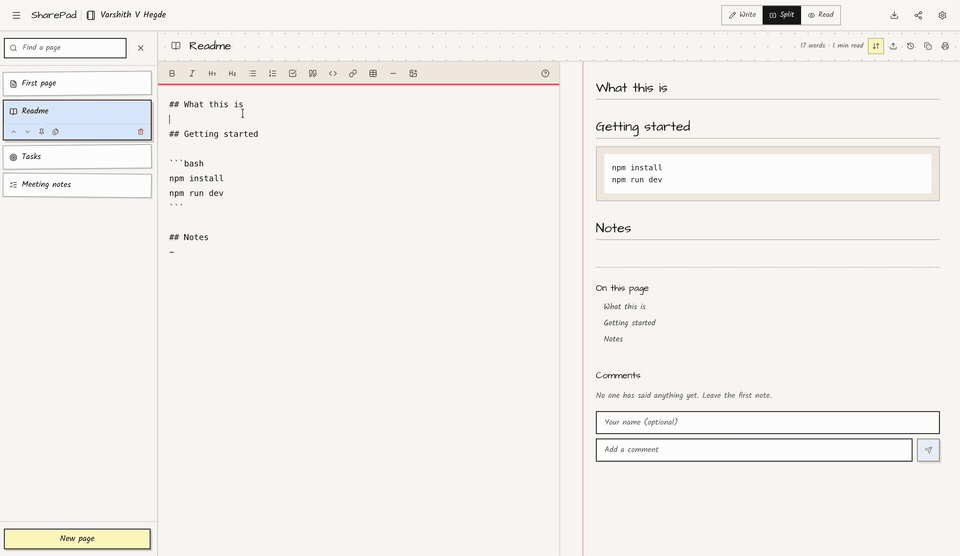Apply italic formatting from toolbar
Image resolution: width=960 pixels, height=556 pixels.
click(192, 73)
